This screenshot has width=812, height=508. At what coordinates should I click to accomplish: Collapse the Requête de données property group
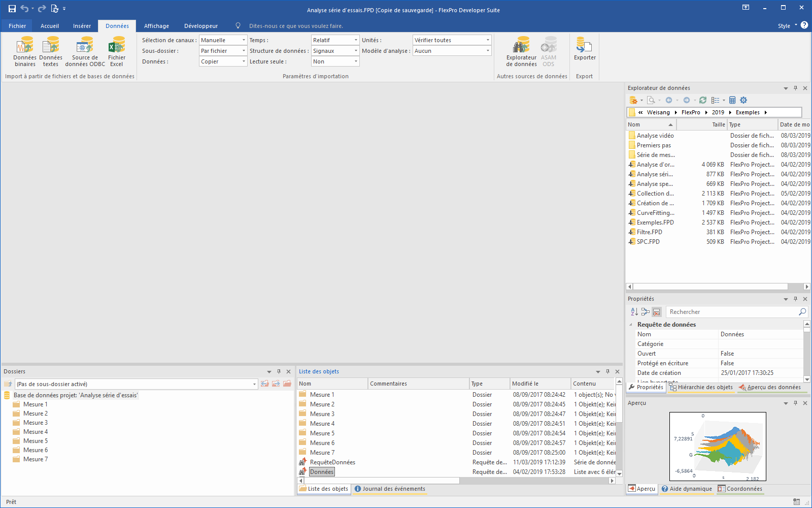pyautogui.click(x=631, y=325)
